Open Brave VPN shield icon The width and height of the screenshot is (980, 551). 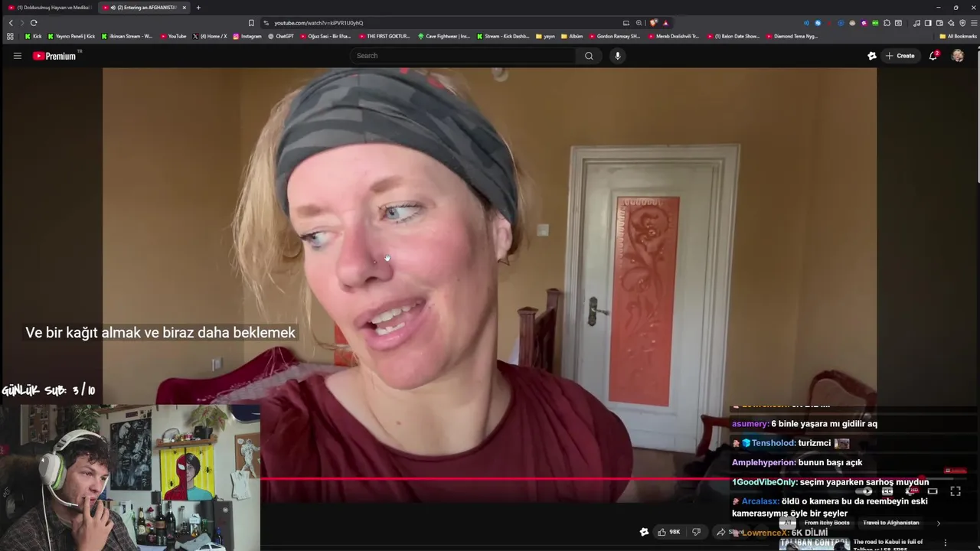[962, 23]
